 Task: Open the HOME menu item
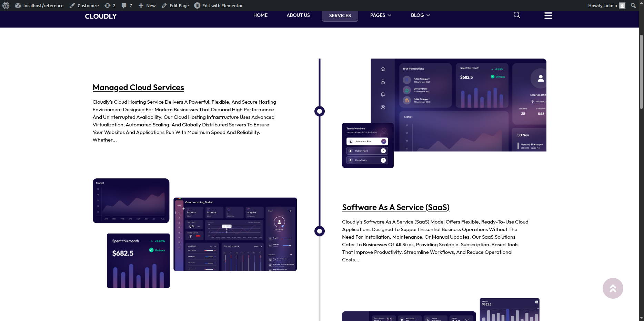click(x=260, y=15)
